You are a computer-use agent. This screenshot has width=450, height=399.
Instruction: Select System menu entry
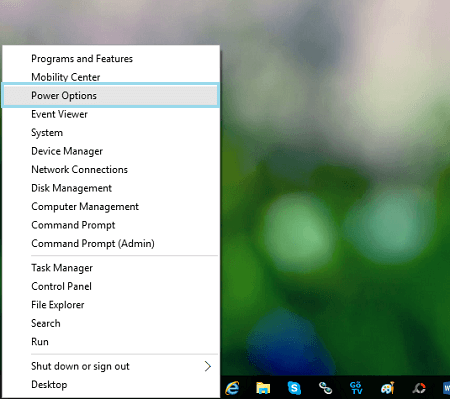[111, 133]
